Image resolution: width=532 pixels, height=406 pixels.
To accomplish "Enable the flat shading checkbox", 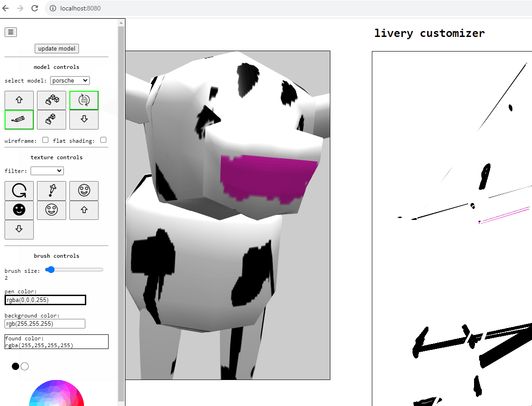I will 104,140.
